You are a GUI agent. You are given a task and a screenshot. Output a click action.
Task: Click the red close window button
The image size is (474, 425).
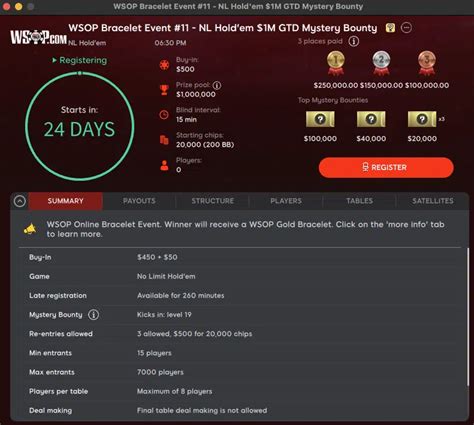click(x=7, y=7)
